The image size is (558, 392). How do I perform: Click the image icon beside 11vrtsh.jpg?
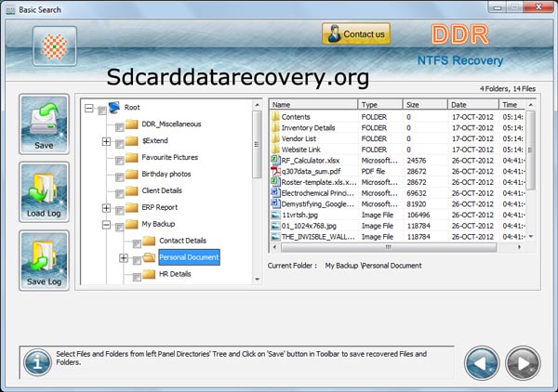point(275,215)
